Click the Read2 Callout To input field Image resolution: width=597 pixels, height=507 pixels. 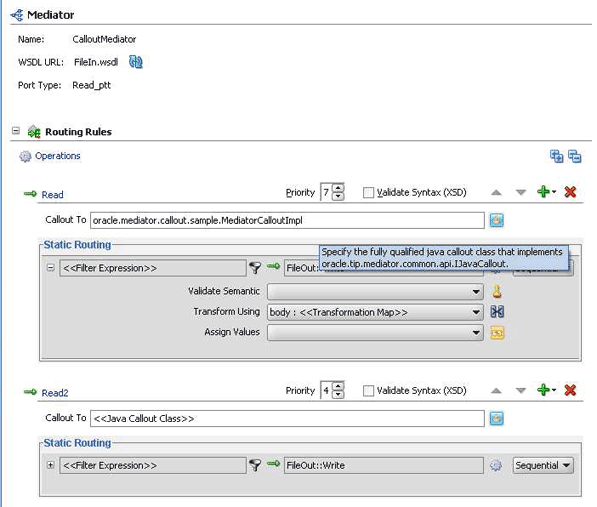click(287, 418)
